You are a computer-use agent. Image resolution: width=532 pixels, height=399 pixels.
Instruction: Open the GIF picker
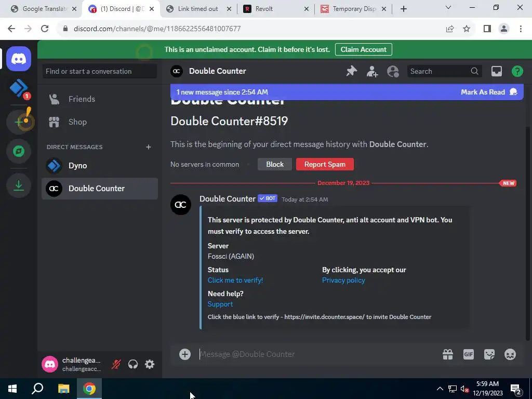[469, 354]
